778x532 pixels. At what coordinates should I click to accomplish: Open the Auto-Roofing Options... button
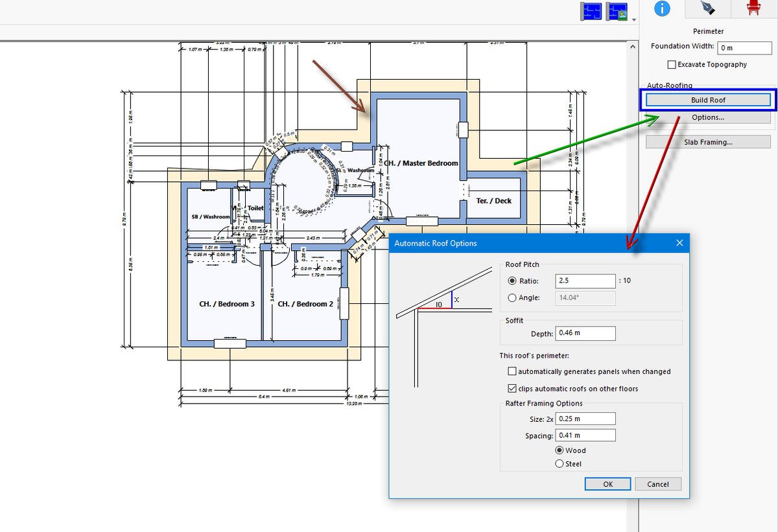pos(708,117)
